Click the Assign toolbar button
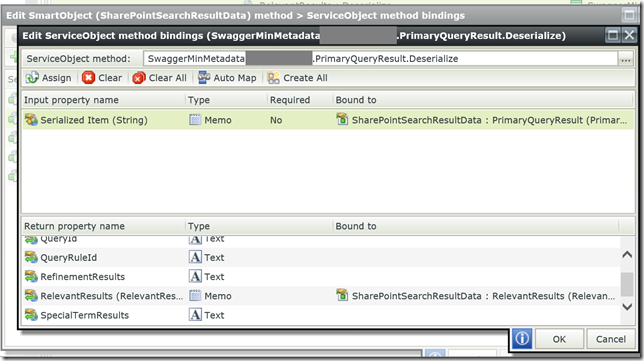Image resolution: width=644 pixels, height=361 pixels. point(48,78)
